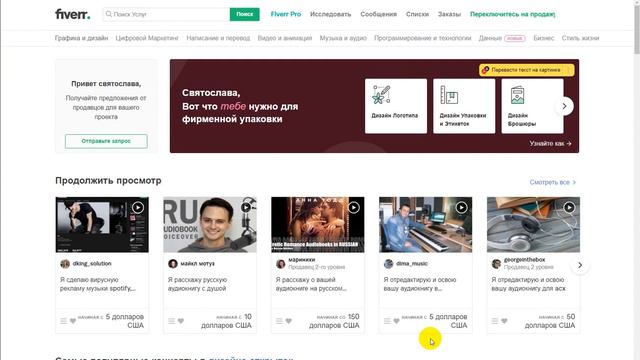Click the green Поиск button
The height and width of the screenshot is (360, 640).
244,14
